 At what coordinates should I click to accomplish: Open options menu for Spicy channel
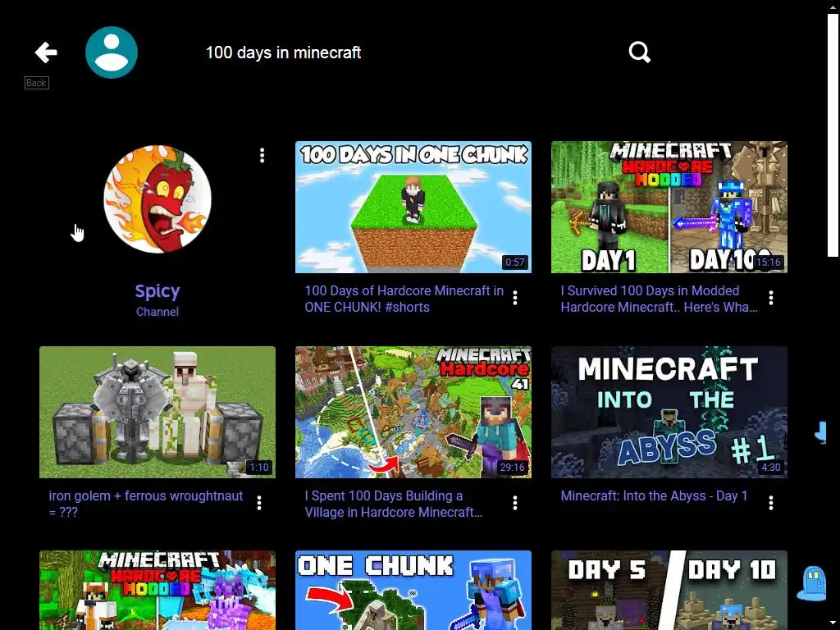(262, 155)
